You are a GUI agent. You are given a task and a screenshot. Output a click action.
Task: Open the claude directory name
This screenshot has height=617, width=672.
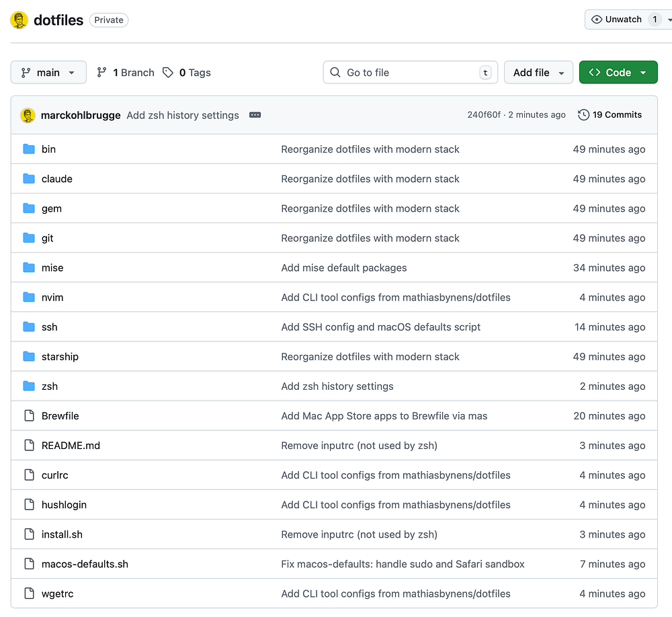click(57, 179)
